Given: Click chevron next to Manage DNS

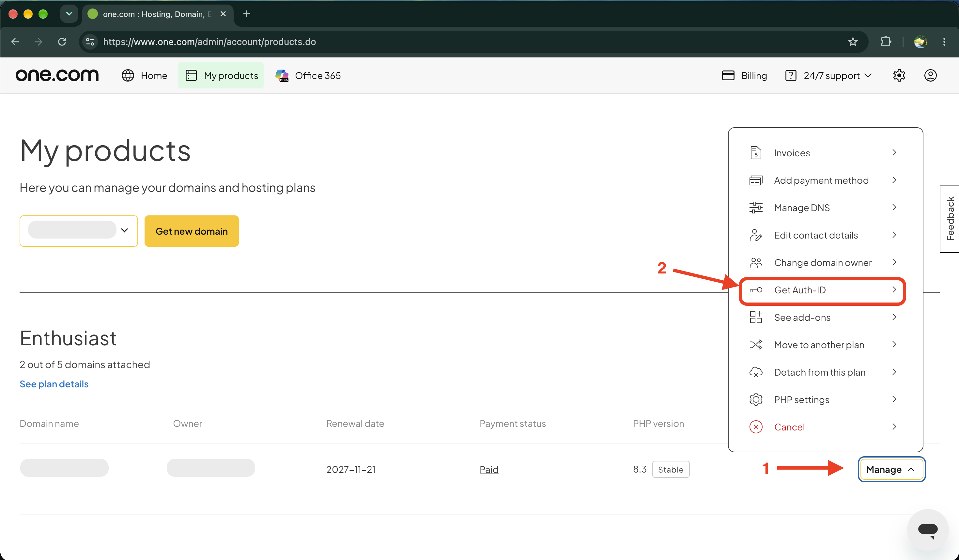Looking at the screenshot, I should (x=894, y=208).
